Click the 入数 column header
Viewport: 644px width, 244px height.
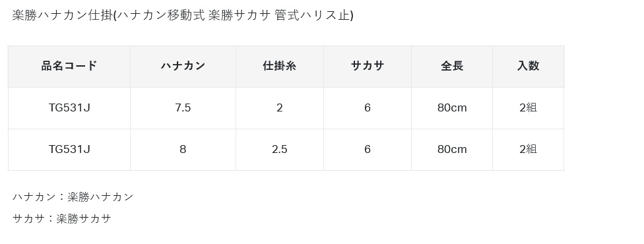(x=528, y=66)
